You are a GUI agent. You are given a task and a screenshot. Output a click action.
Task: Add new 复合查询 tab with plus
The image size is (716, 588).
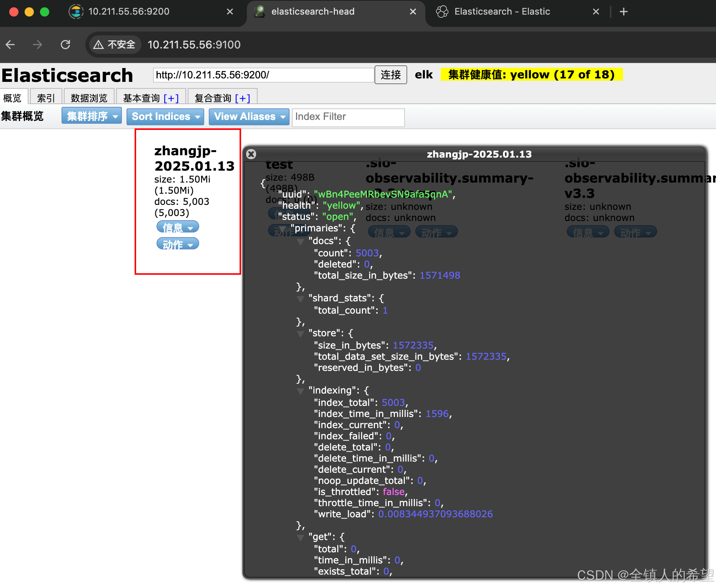point(243,98)
